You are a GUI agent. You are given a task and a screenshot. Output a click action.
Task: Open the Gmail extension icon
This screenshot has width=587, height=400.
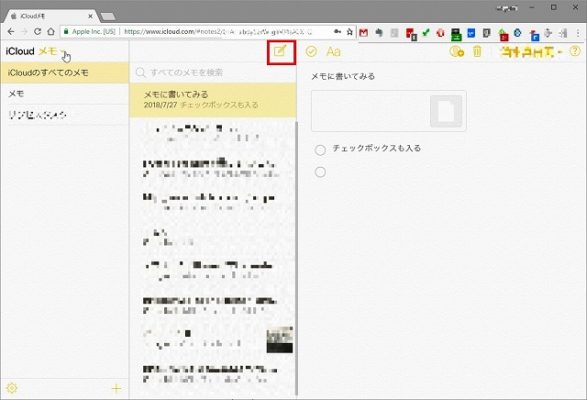coord(364,33)
